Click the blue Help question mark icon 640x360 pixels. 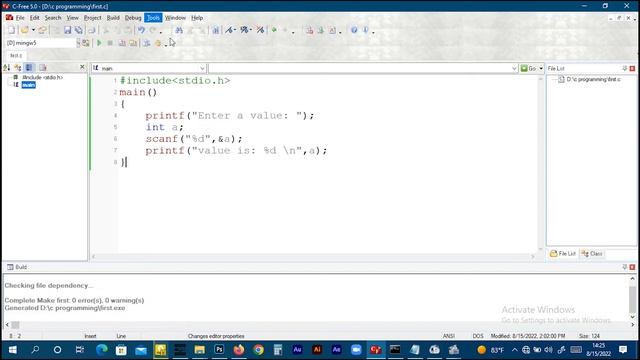pos(354,30)
